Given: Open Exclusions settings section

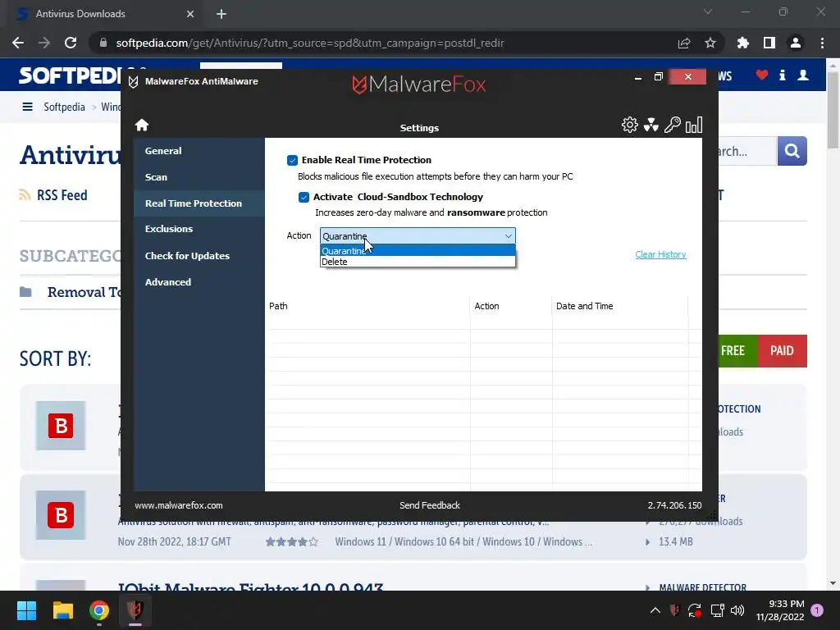Looking at the screenshot, I should (x=199, y=230).
